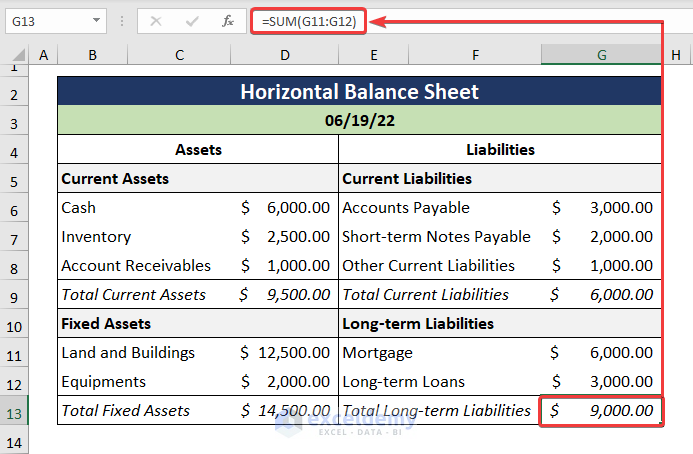Click the Long-term Liabilities heading cell
Screen dimensions: 693x454
pos(500,323)
